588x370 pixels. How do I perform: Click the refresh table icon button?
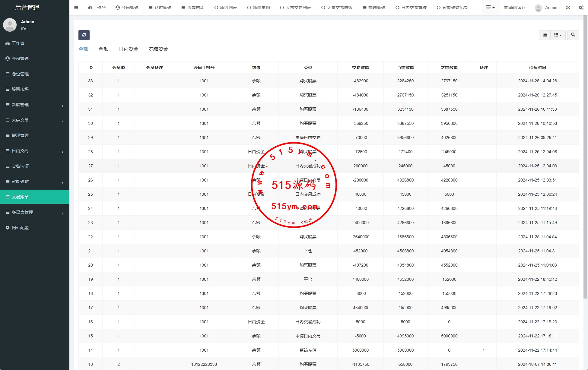click(x=84, y=35)
